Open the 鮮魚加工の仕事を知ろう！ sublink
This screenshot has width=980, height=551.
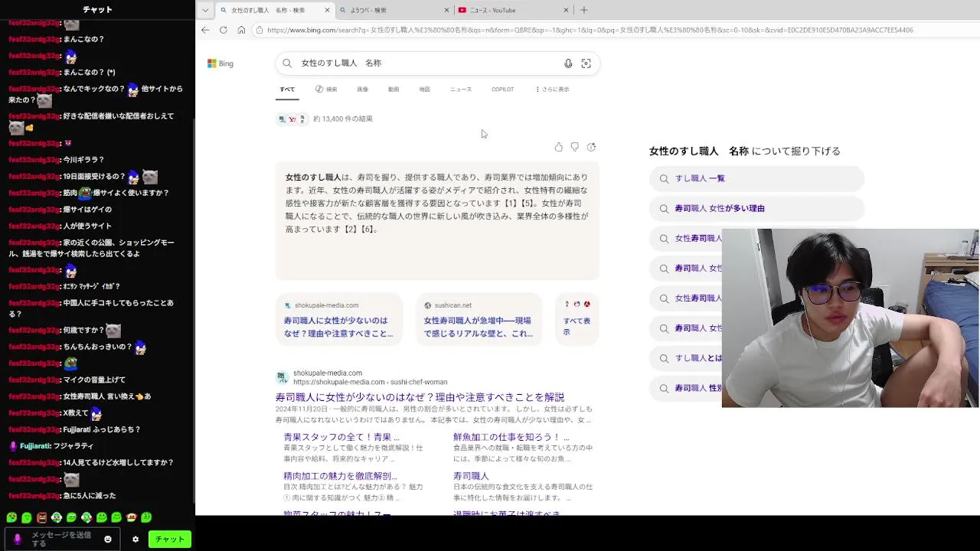511,437
